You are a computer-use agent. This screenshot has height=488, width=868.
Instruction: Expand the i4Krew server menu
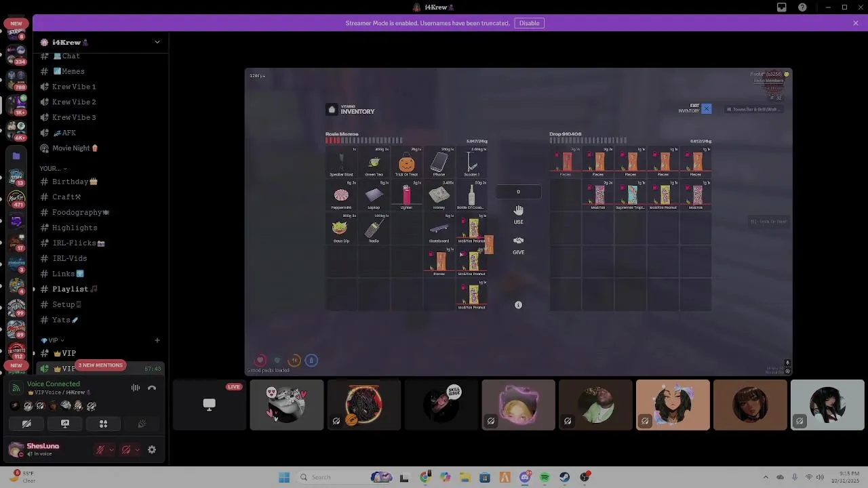pyautogui.click(x=157, y=42)
